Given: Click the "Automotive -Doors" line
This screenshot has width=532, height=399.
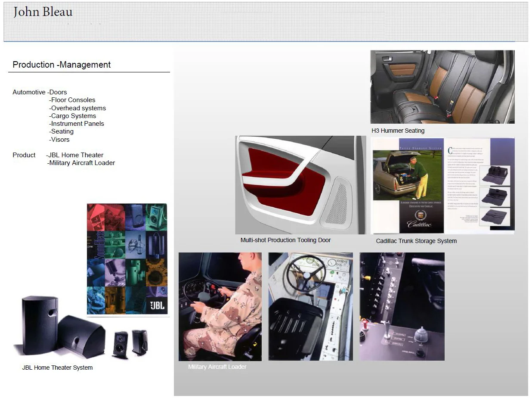Looking at the screenshot, I should (x=40, y=92).
